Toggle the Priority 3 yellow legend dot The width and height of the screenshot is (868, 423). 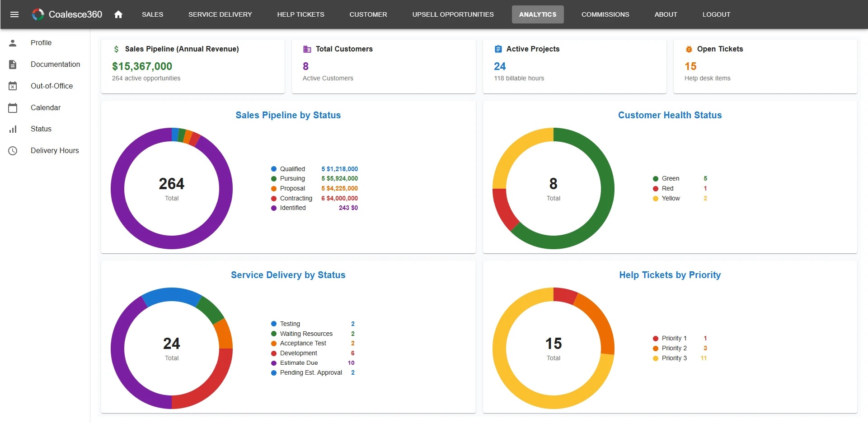(x=656, y=358)
